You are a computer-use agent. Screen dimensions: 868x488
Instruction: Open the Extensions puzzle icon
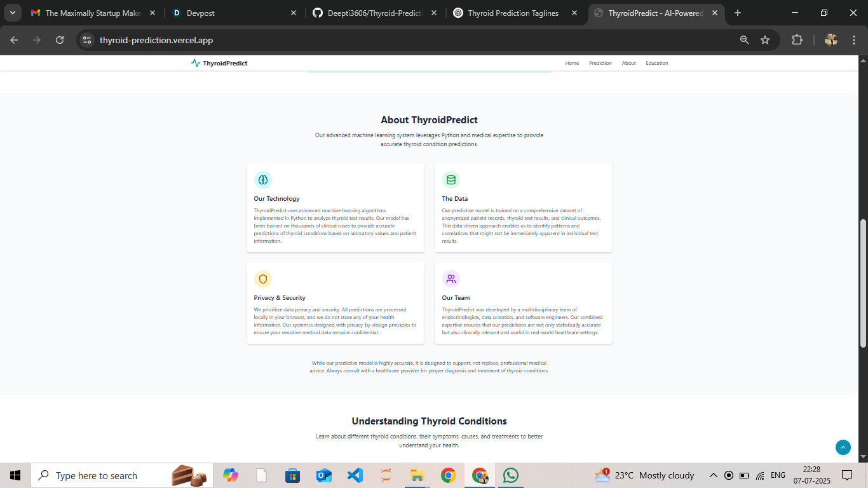point(797,40)
